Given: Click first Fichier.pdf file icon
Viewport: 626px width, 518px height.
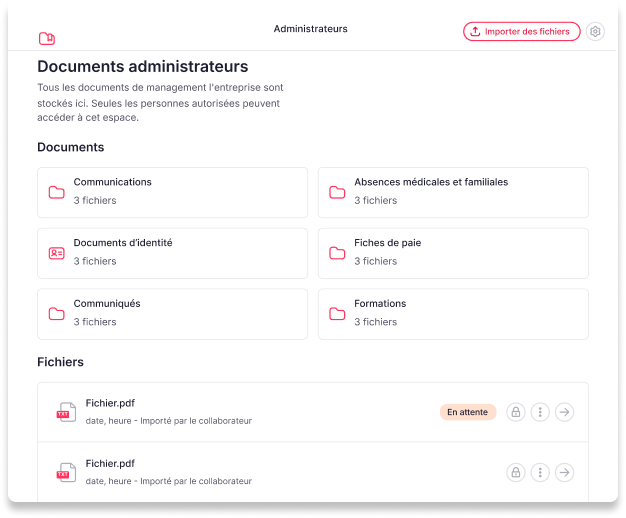Looking at the screenshot, I should coord(66,412).
